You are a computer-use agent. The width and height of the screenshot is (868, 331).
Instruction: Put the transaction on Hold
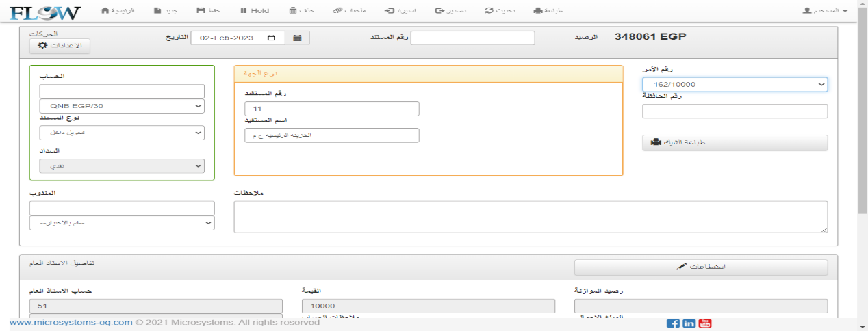(x=255, y=11)
